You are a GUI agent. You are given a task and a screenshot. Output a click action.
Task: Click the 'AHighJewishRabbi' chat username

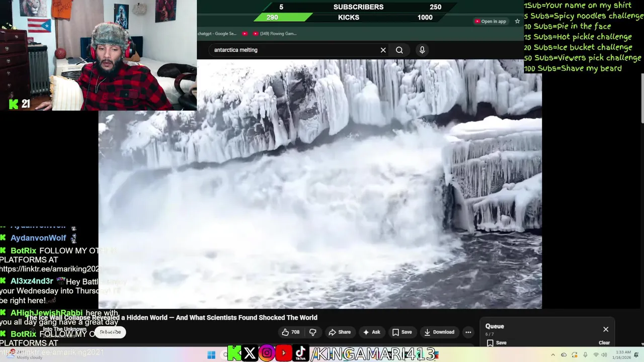tap(46, 313)
